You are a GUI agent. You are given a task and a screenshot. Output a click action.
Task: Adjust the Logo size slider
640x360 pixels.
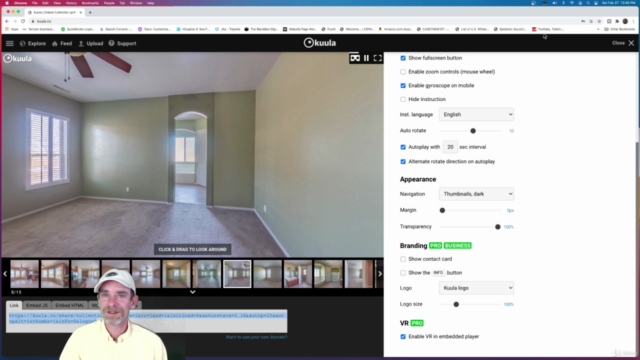point(456,304)
